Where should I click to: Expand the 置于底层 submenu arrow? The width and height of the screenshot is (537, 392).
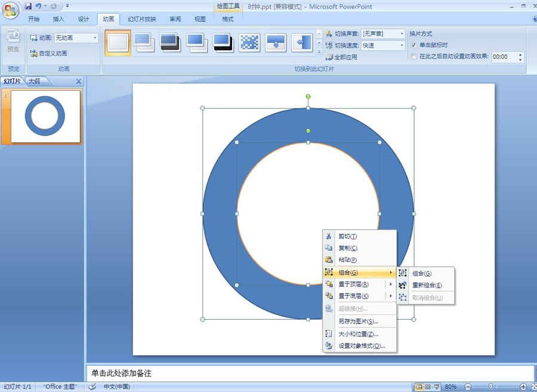[390, 296]
